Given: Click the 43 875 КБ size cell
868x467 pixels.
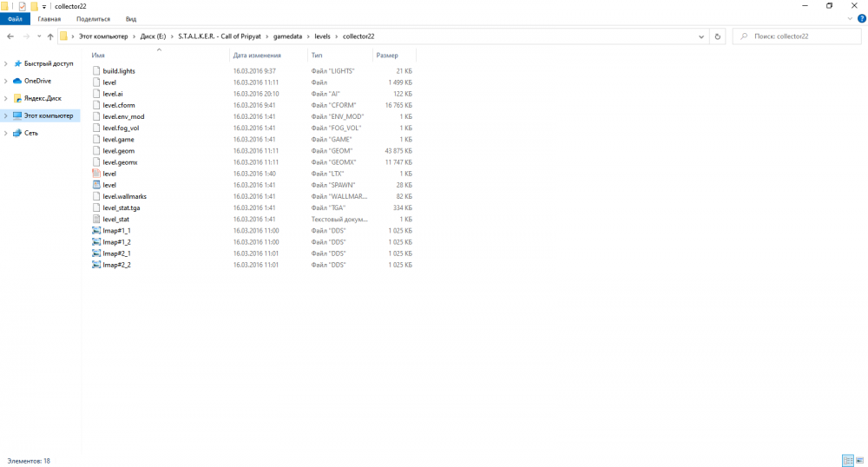Looking at the screenshot, I should [x=398, y=150].
